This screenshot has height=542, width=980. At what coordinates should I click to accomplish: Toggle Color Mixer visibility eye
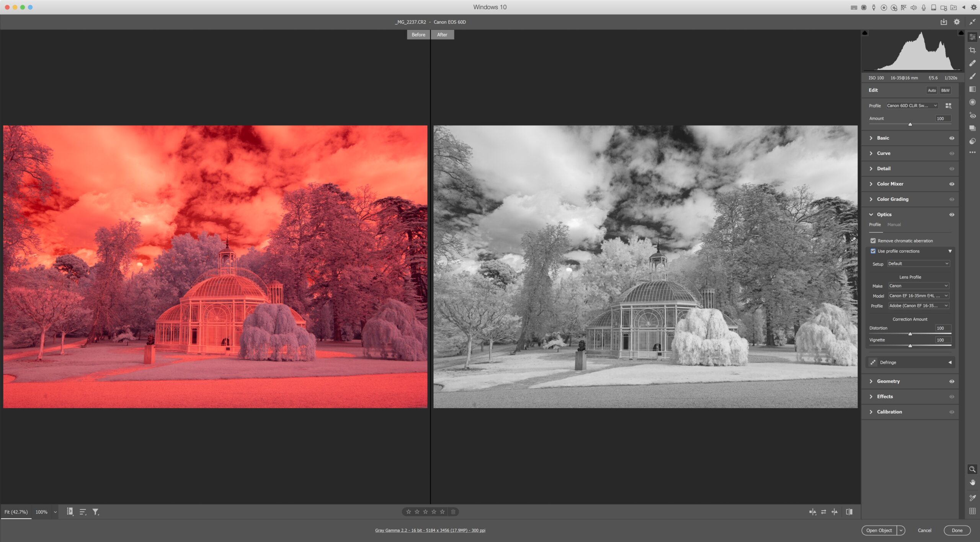pos(952,184)
